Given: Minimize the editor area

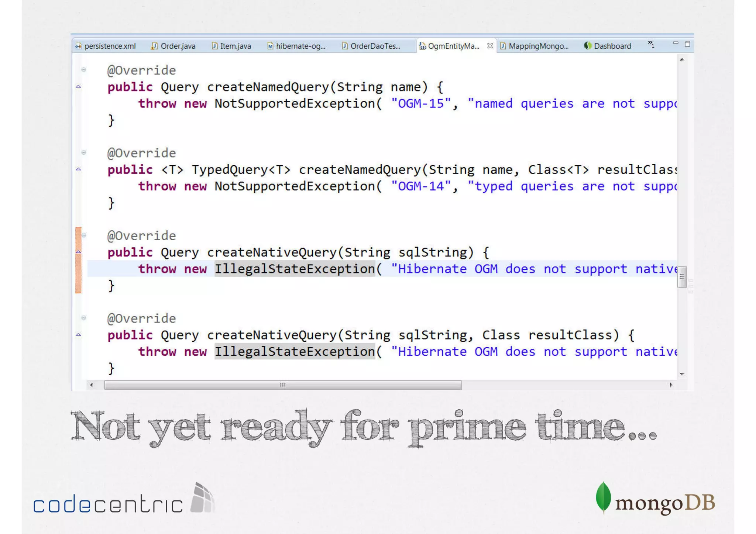Looking at the screenshot, I should [x=676, y=43].
